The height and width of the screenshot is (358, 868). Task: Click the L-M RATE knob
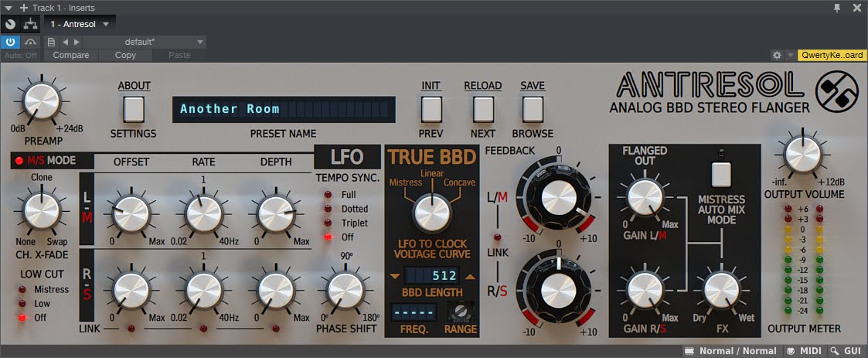point(204,214)
